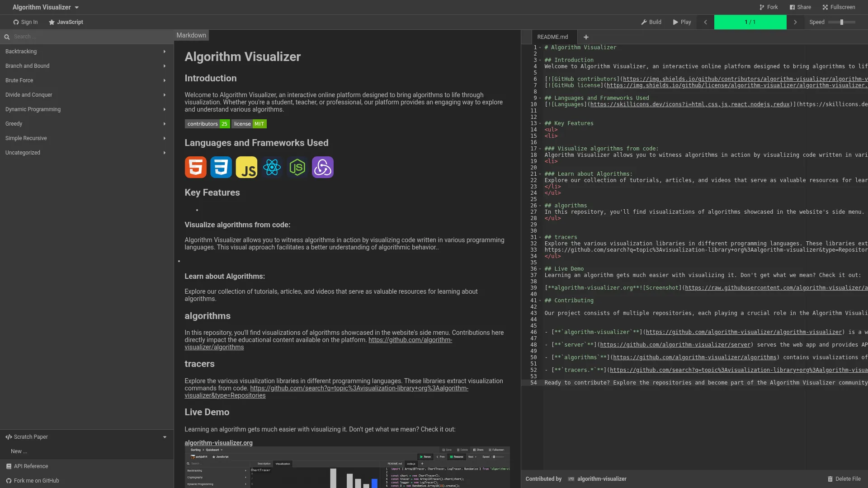Viewport: 868px width, 488px height.
Task: Fold the Introduction section at line 3
Action: tap(540, 60)
